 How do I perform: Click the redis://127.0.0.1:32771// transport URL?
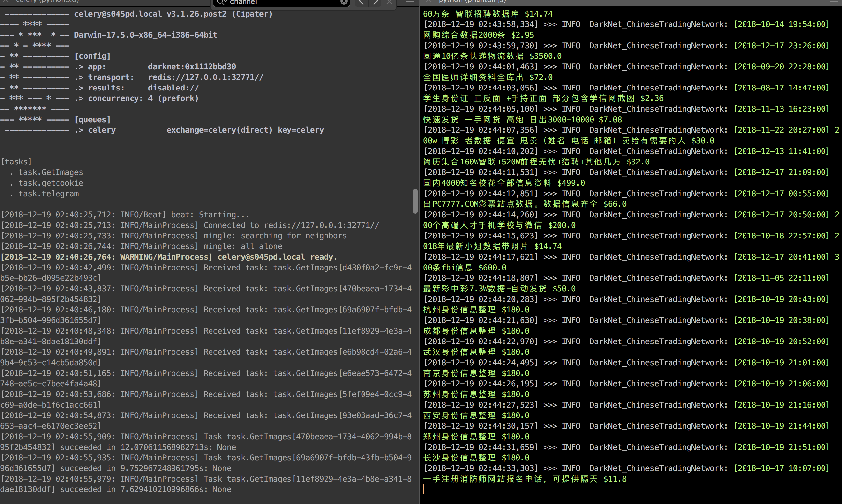coord(206,77)
